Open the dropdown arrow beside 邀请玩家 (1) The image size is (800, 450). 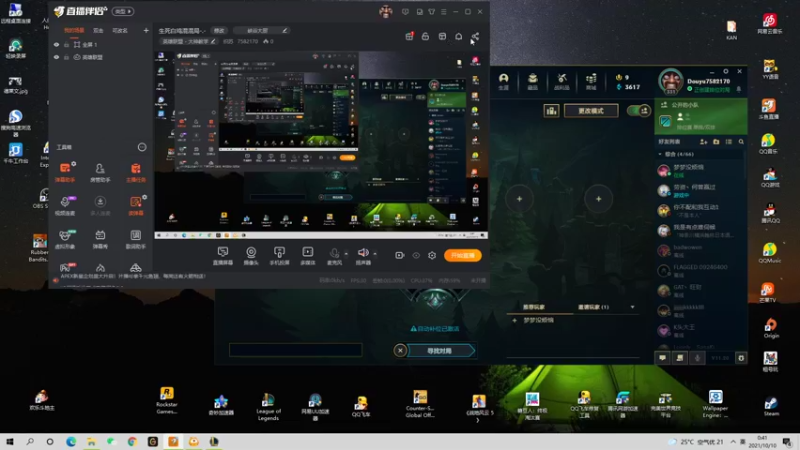coord(633,307)
